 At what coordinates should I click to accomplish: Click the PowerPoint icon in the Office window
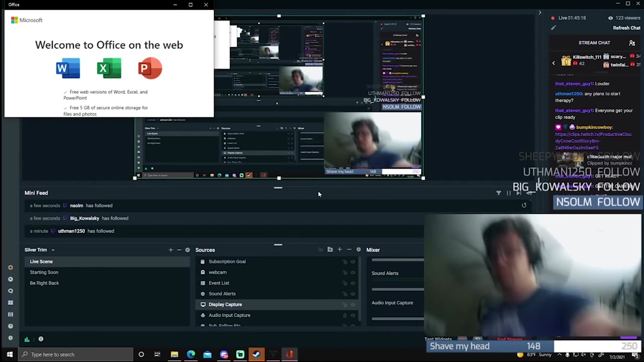(x=150, y=68)
